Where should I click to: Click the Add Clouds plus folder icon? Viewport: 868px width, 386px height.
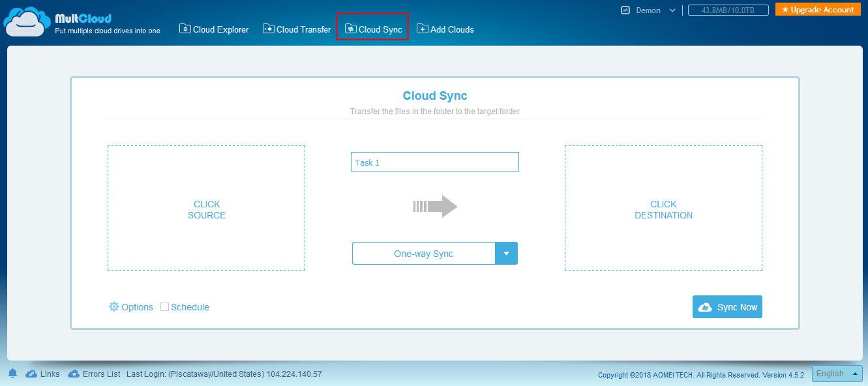[x=423, y=29]
